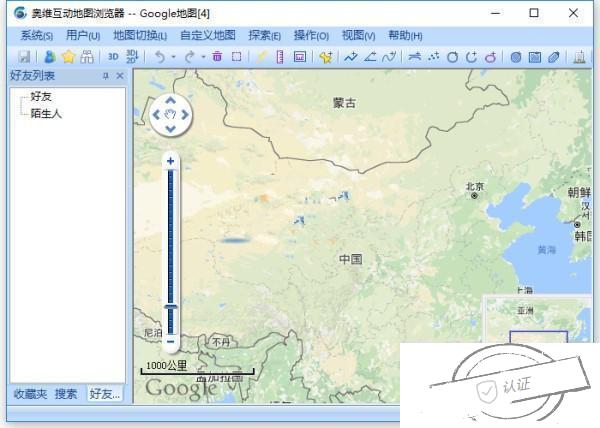
Task: Click the minus zoom-out button on map
Action: (x=170, y=341)
